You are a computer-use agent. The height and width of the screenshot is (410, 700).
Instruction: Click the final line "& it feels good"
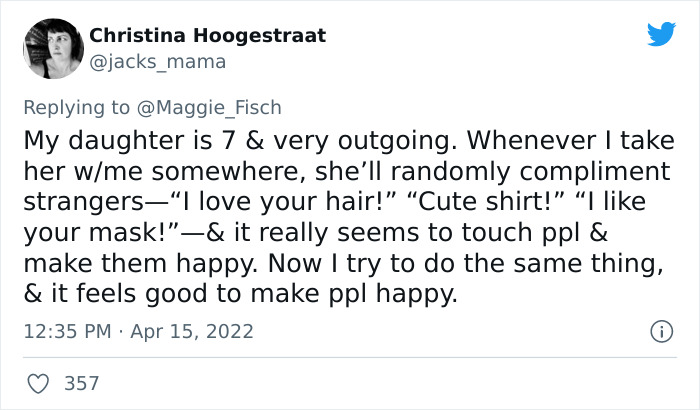click(120, 294)
